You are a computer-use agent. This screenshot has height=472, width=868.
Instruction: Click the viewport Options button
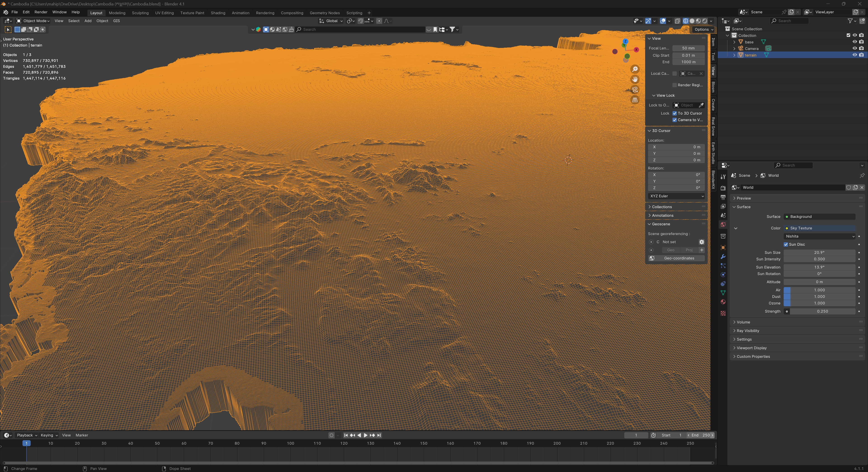coord(703,30)
